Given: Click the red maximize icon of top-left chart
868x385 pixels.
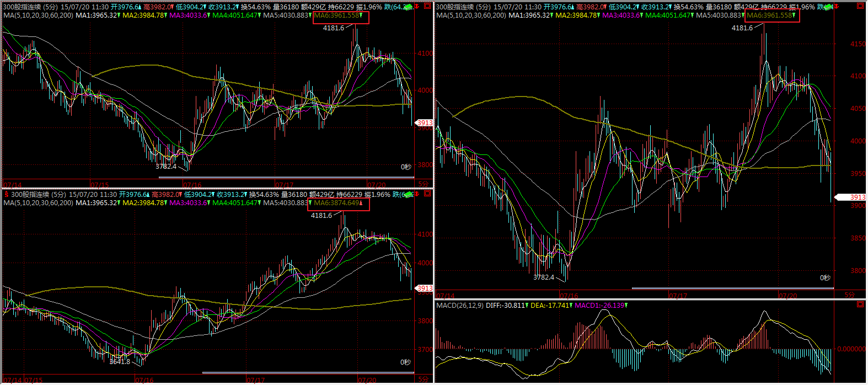Looking at the screenshot, I should [x=428, y=7].
